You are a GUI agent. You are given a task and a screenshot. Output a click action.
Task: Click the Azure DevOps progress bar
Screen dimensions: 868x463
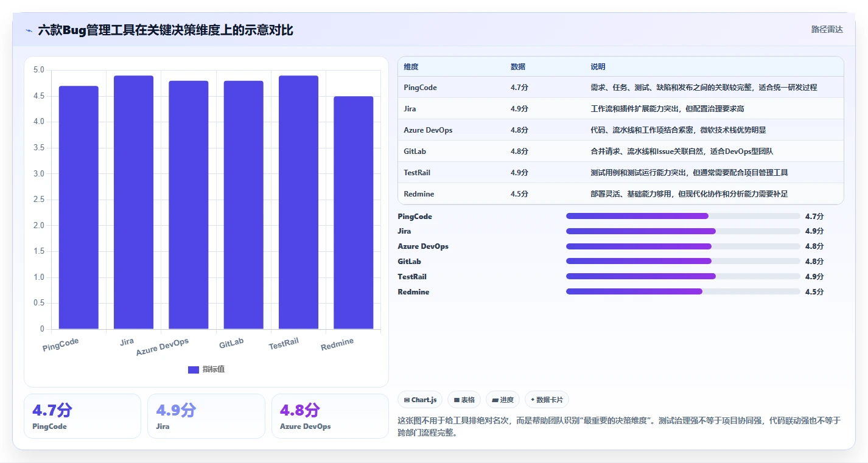[683, 246]
